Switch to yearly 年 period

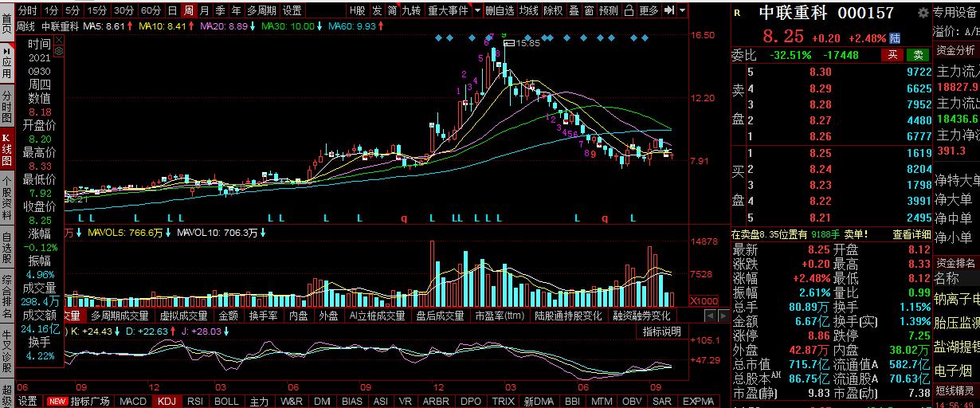[x=237, y=10]
